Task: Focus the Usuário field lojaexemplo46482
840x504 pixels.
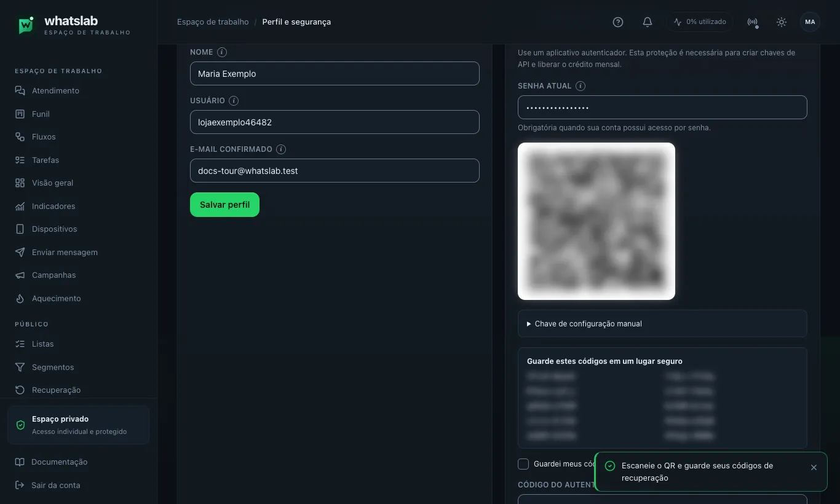Action: [335, 122]
